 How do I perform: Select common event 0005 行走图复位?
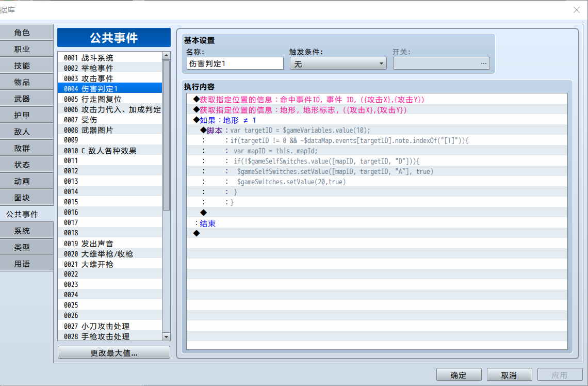[110, 99]
